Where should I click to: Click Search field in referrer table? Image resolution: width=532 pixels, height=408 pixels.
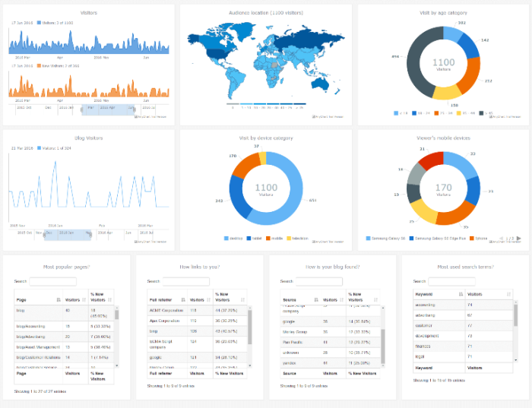point(186,281)
